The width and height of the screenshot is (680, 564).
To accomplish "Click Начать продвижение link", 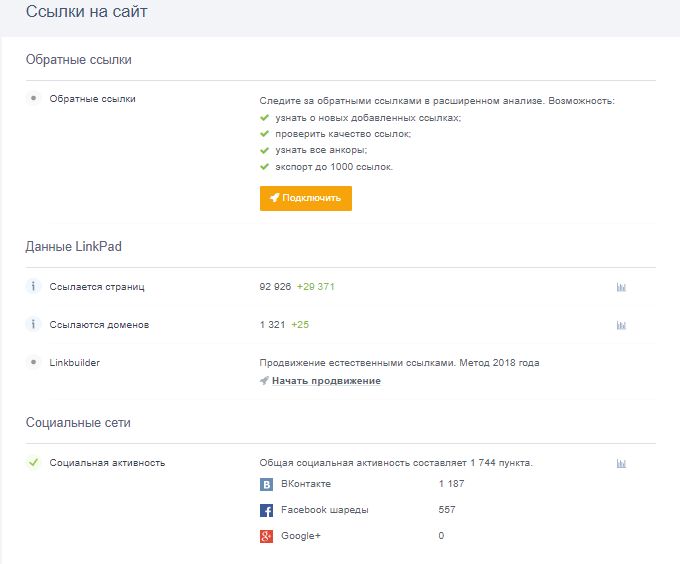I will click(325, 381).
